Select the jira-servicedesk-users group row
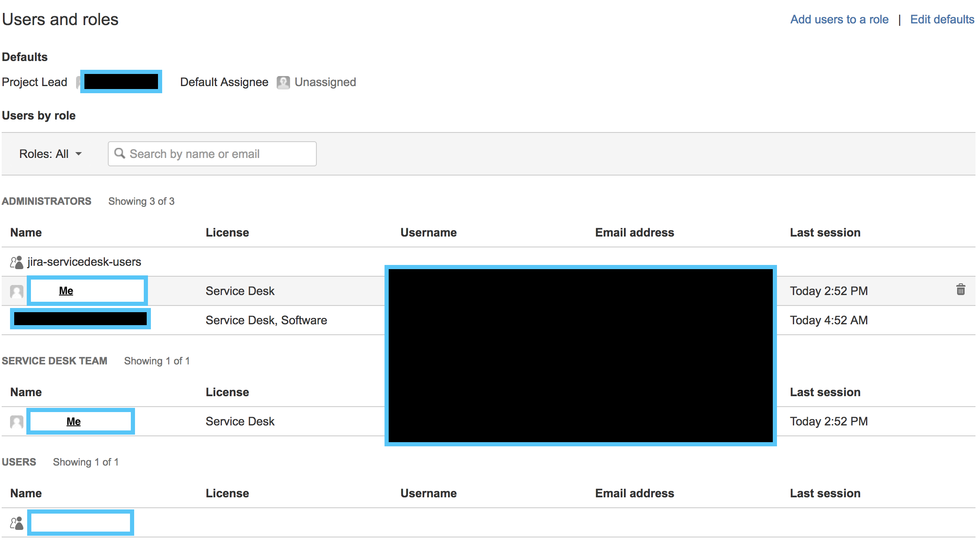Image resolution: width=978 pixels, height=560 pixels. pos(488,262)
